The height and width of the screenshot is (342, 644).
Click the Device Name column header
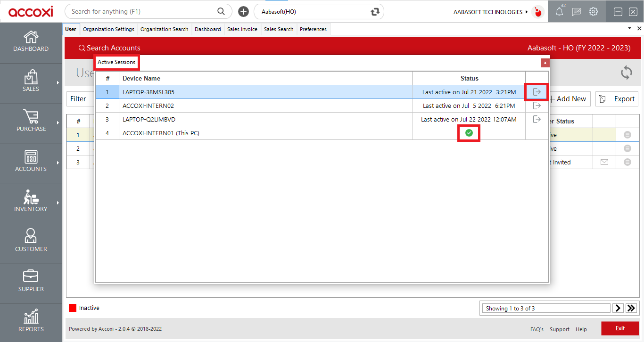coord(265,78)
